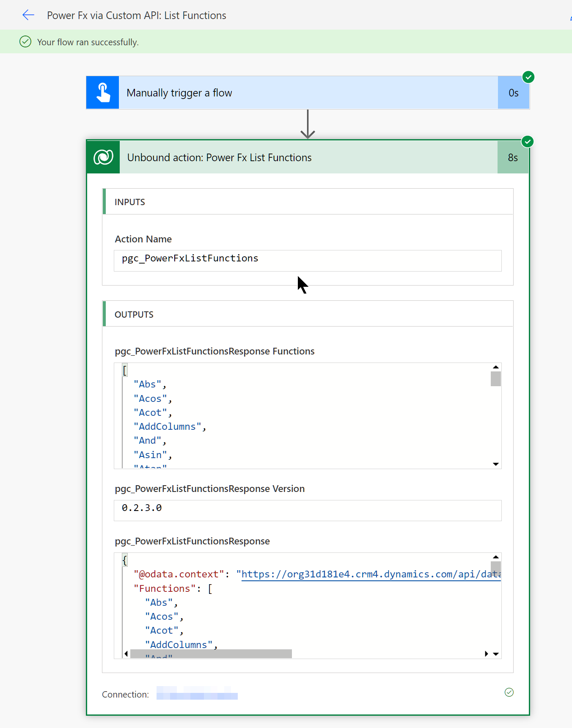The image size is (572, 728).
Task: Expand the Manually trigger a flow card
Action: tap(308, 93)
